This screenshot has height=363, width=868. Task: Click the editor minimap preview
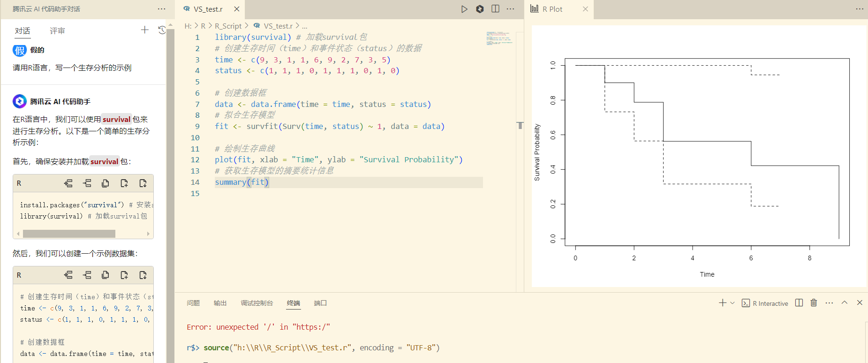coord(500,38)
